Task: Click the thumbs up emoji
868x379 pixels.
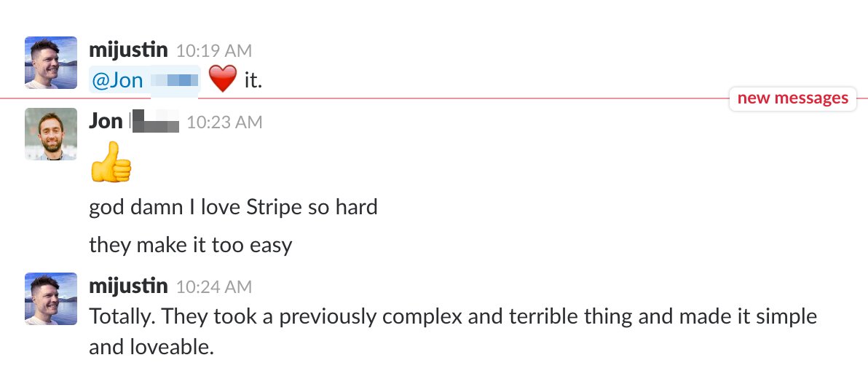Action: point(111,163)
